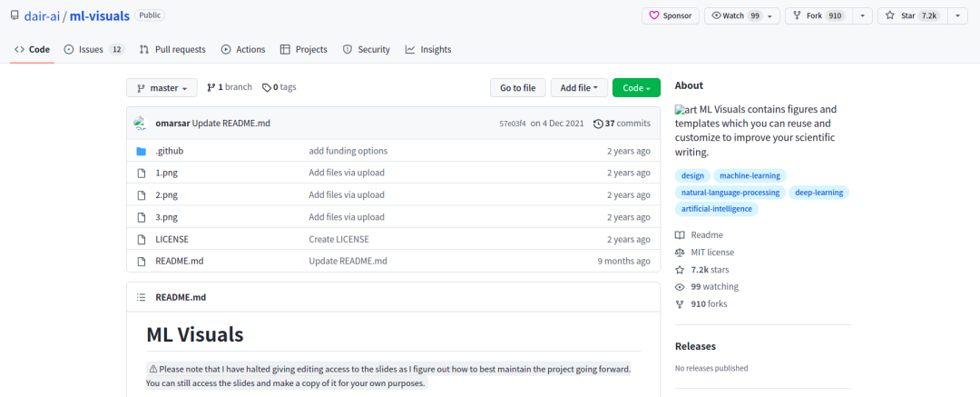Click the Go to file button
Screen dimensions: 980x397
[517, 87]
